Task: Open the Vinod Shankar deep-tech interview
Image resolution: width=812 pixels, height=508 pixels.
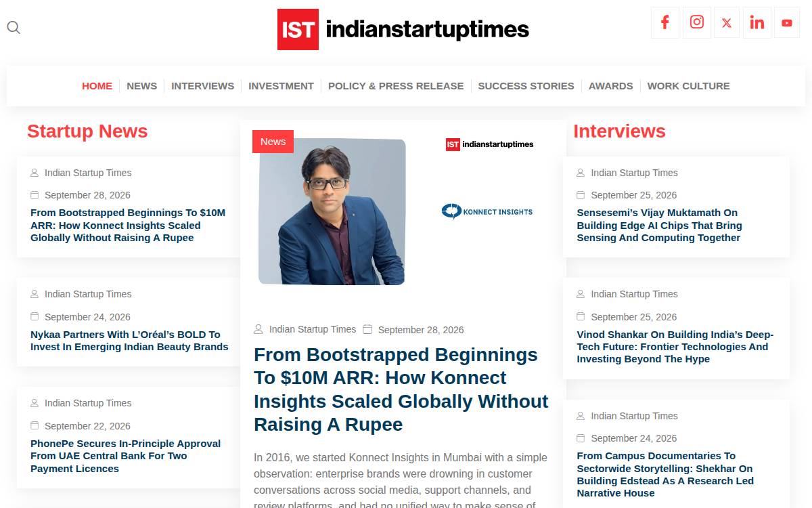Action: [x=675, y=347]
